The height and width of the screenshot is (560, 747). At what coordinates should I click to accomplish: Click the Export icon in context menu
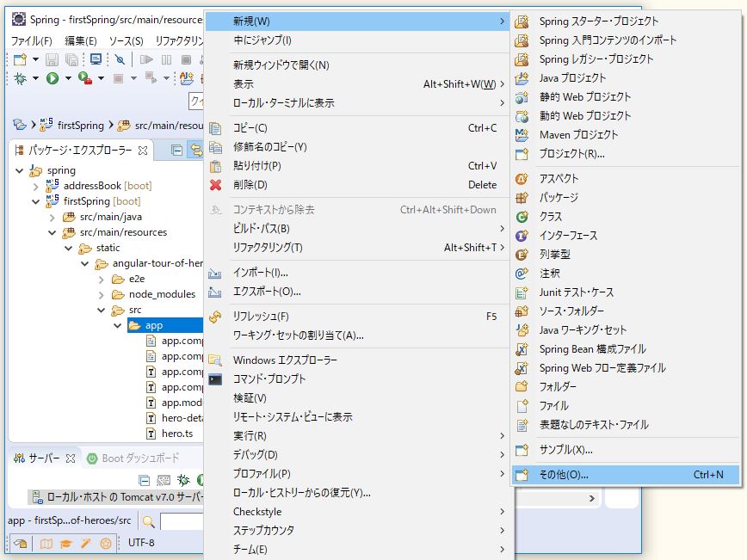215,292
